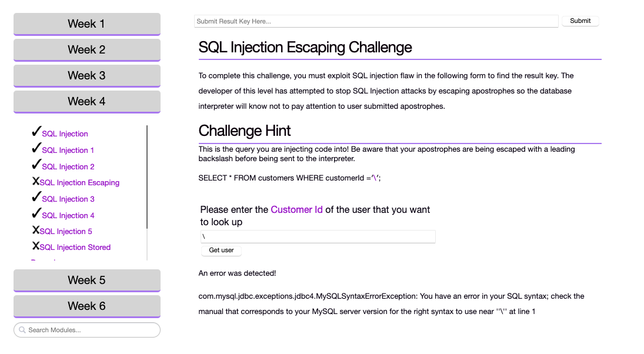Open the SQL Injection Escaping module
Viewport: 644px width, 354px height.
pyautogui.click(x=79, y=182)
